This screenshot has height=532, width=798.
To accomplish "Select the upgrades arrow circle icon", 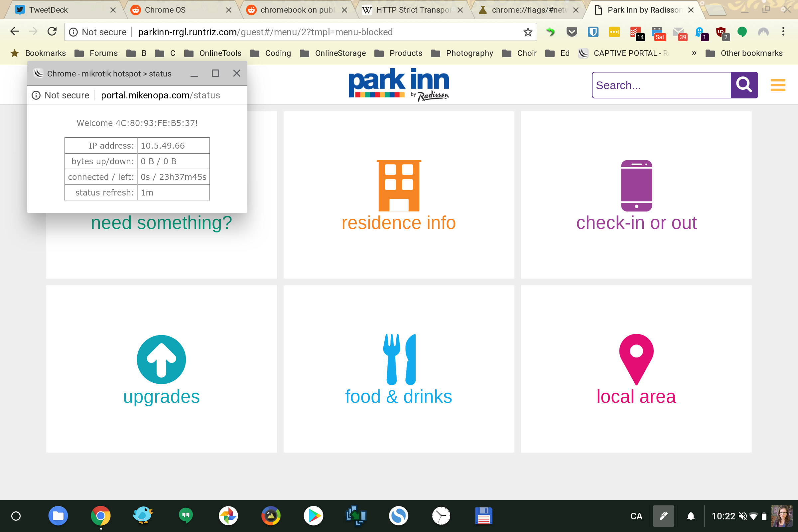I will click(161, 359).
